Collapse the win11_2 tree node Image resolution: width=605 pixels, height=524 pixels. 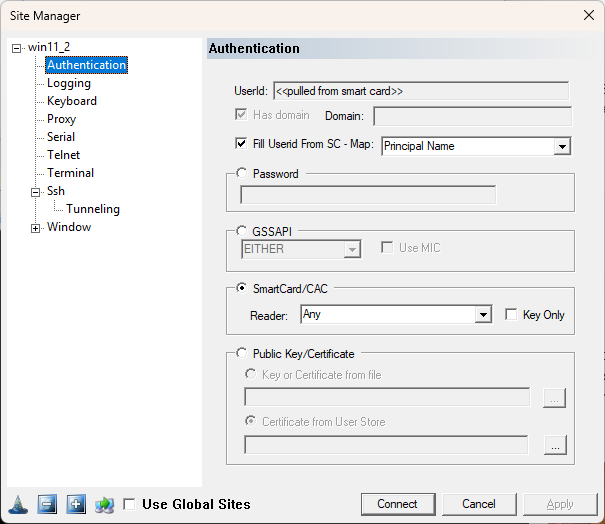pos(17,48)
